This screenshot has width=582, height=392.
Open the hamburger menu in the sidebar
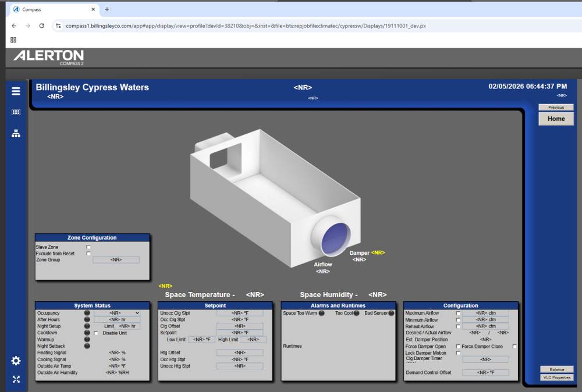[16, 91]
